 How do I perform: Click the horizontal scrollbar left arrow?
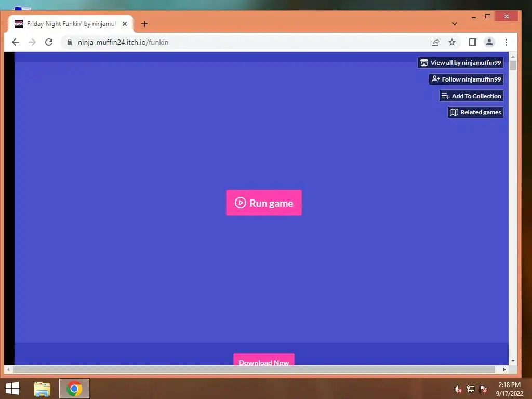(x=8, y=369)
